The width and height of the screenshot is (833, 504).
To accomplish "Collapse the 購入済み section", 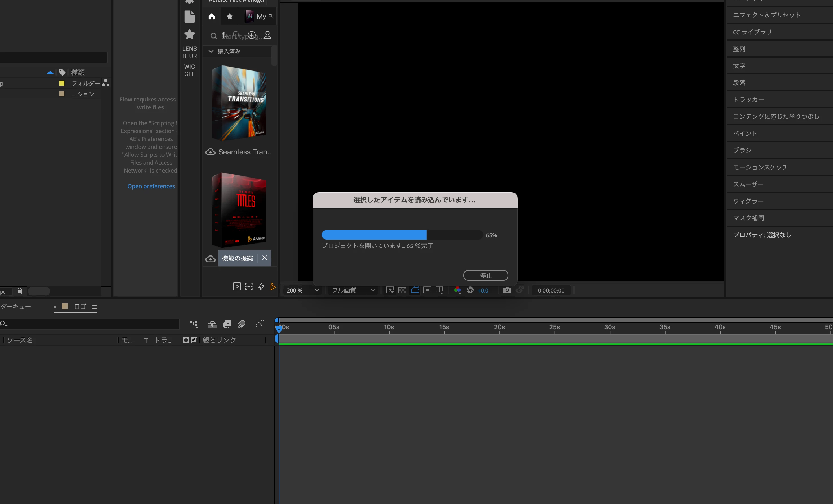I will click(x=211, y=51).
